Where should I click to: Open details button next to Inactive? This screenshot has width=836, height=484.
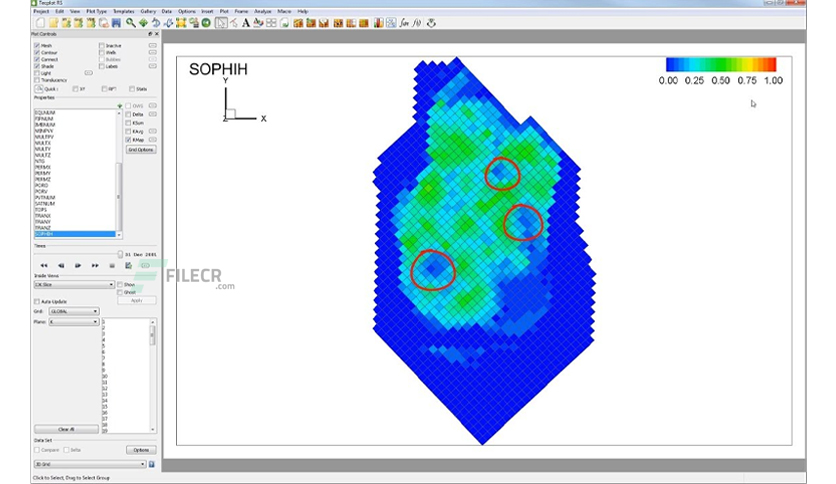152,46
